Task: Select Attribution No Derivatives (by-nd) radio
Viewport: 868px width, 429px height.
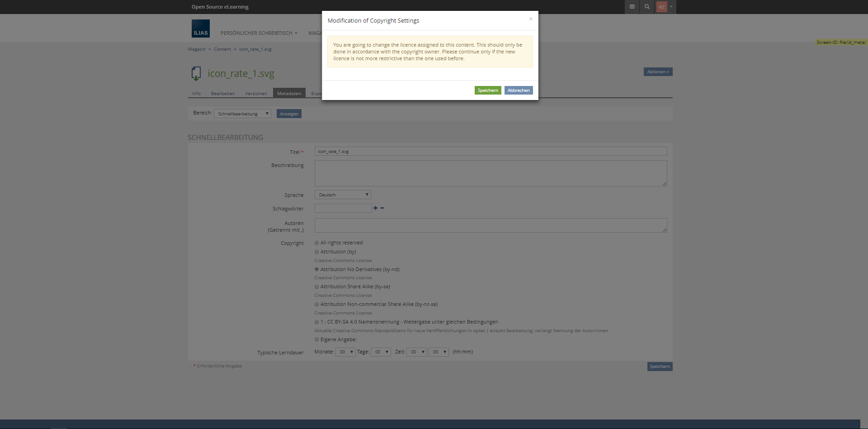Action: [x=316, y=269]
